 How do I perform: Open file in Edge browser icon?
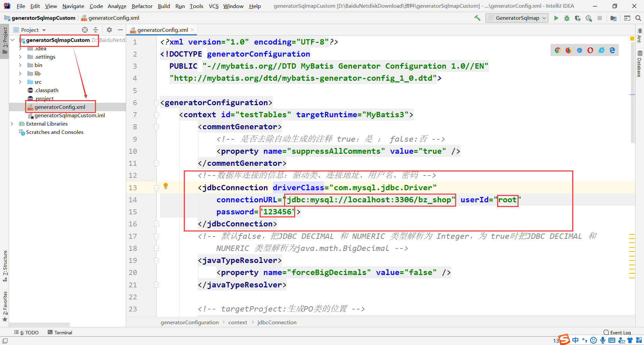point(612,50)
